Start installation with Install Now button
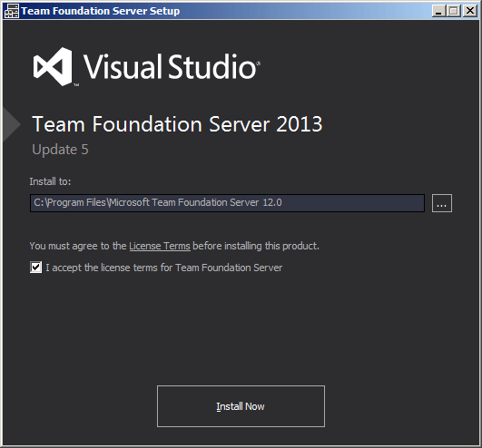Screen dimensions: 482x448 click(241, 406)
